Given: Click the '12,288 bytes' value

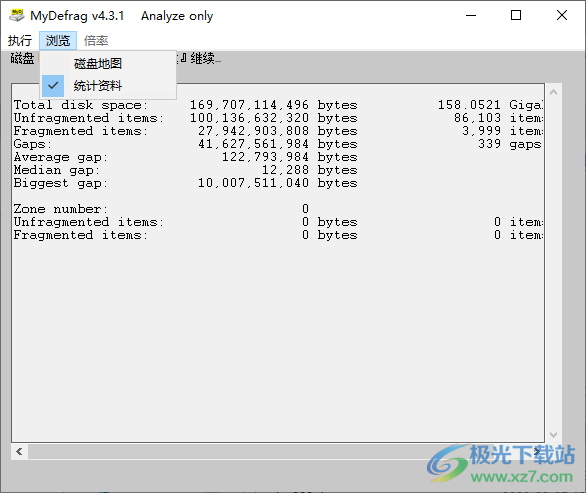Looking at the screenshot, I should (x=309, y=170).
